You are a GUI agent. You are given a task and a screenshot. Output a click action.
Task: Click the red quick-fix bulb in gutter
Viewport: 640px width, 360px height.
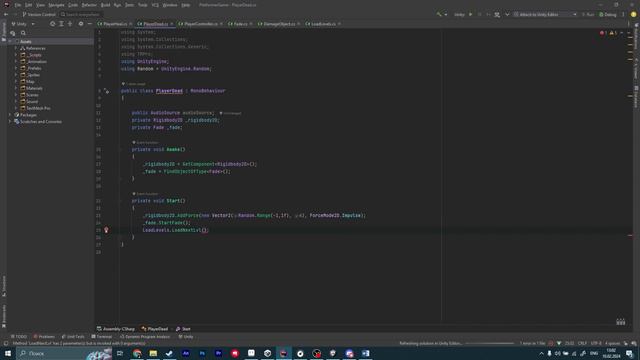tap(106, 230)
